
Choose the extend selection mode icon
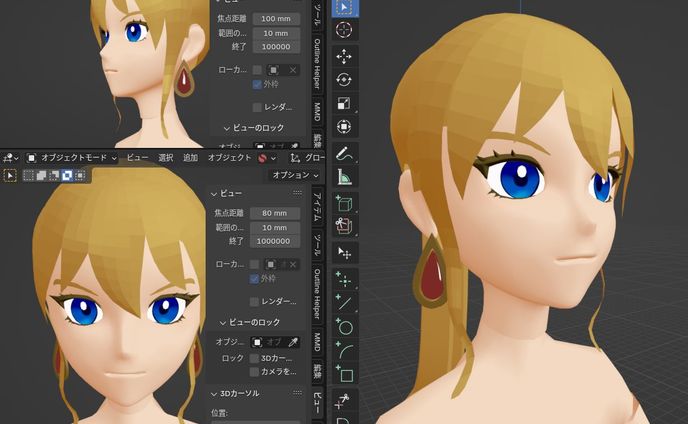pos(41,176)
